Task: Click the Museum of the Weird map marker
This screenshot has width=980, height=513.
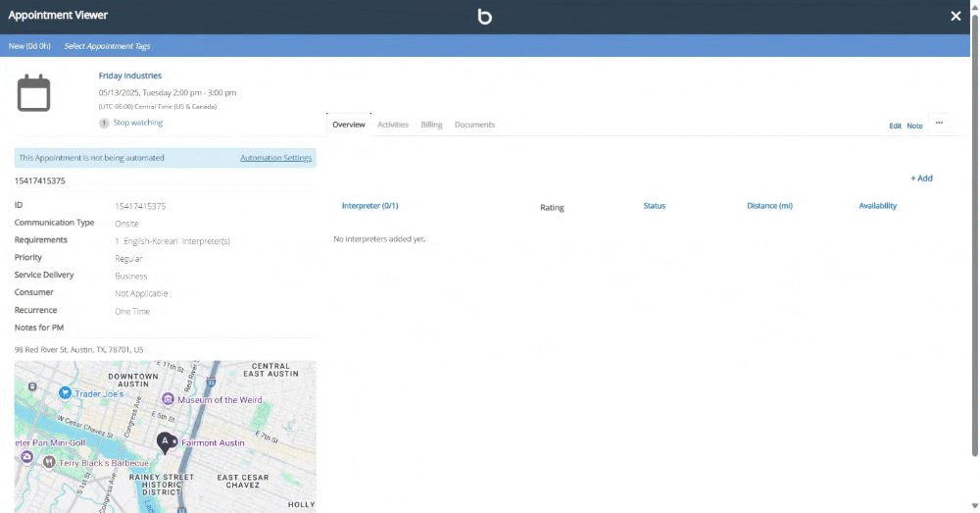Action: click(x=168, y=399)
